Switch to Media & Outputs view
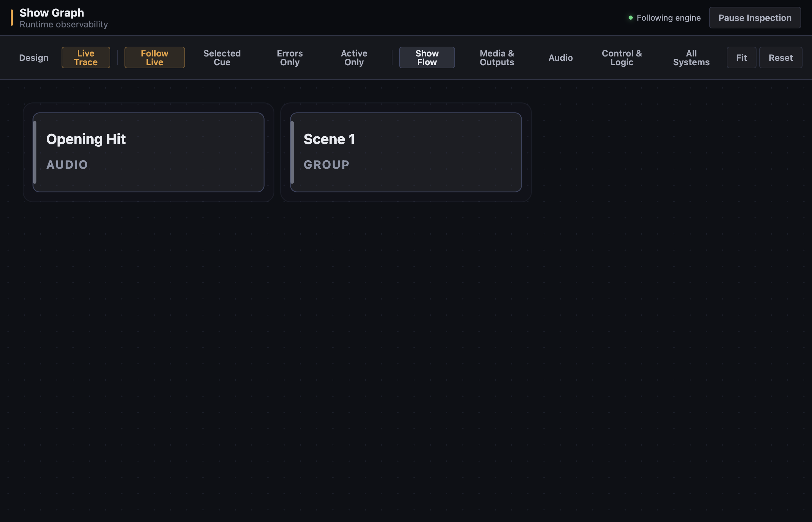The height and width of the screenshot is (522, 812). pos(497,57)
